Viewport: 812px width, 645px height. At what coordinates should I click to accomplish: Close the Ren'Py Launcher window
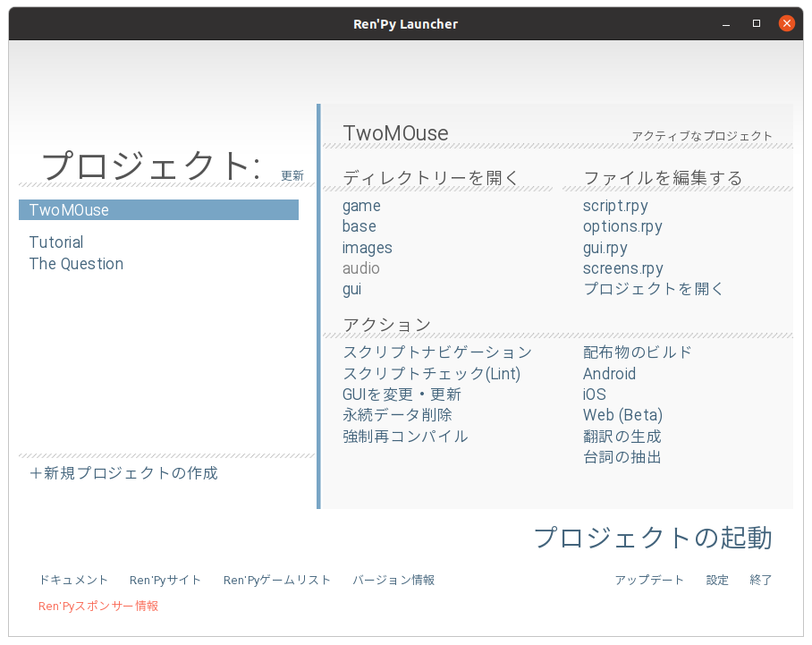tap(787, 23)
